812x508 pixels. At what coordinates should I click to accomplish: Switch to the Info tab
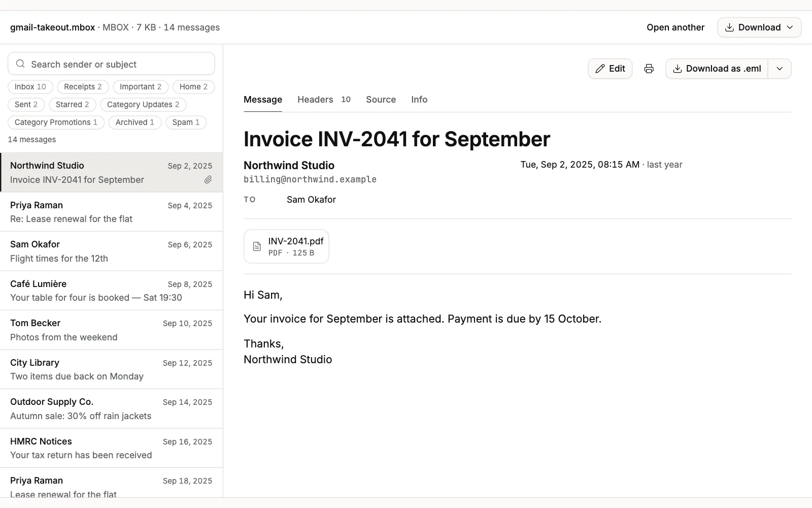419,100
